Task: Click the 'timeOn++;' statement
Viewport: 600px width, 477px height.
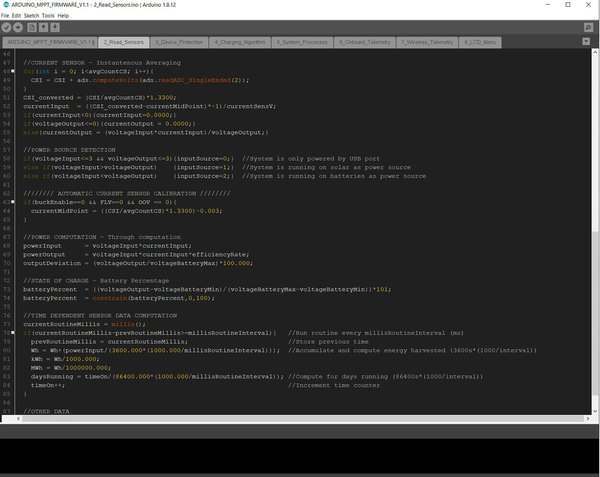Action: pyautogui.click(x=48, y=386)
